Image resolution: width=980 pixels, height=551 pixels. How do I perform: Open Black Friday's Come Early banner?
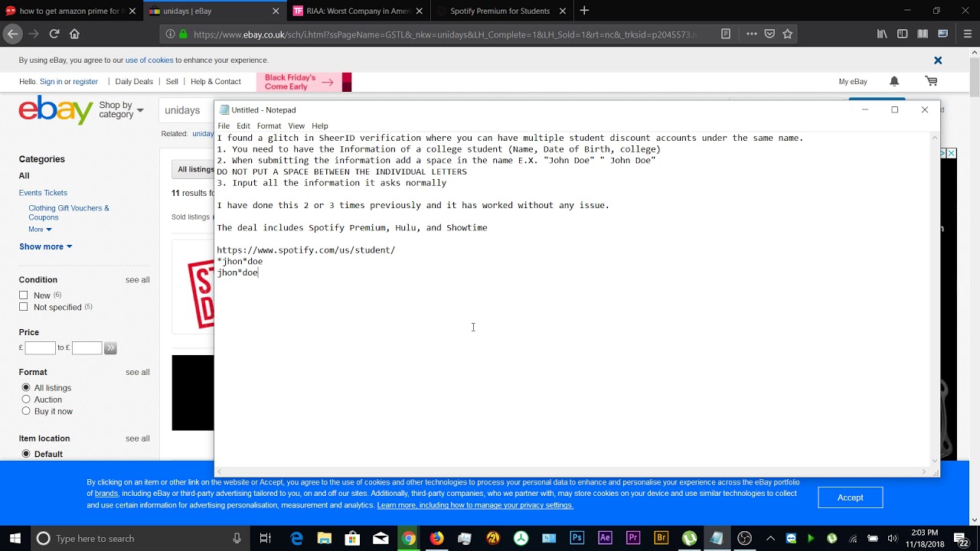point(304,82)
